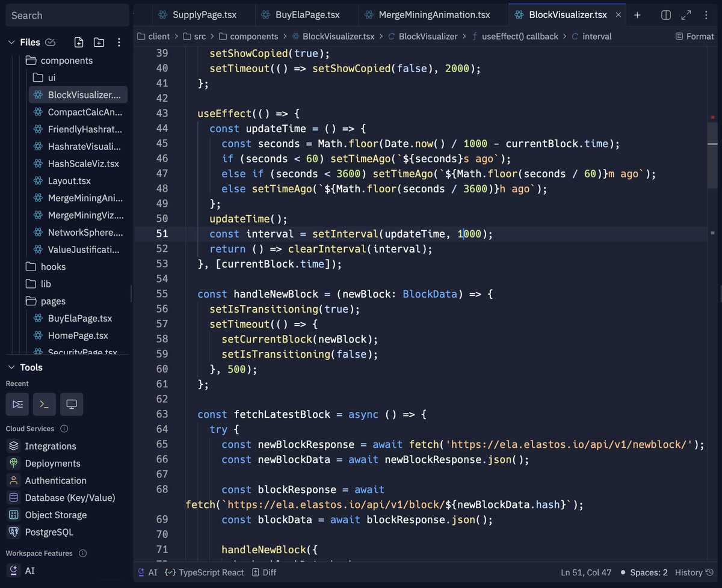Click the info icon next to Workspace Features
The height and width of the screenshot is (588, 722).
tap(82, 553)
